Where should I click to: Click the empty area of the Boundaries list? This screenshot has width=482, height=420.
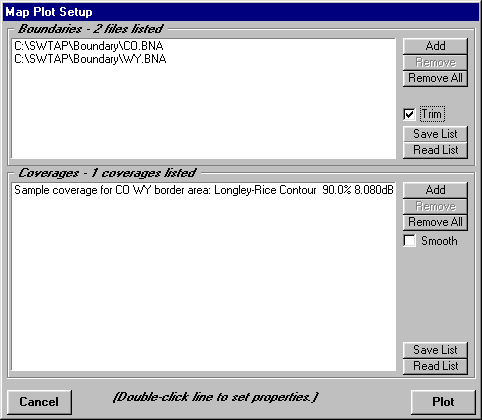203,112
